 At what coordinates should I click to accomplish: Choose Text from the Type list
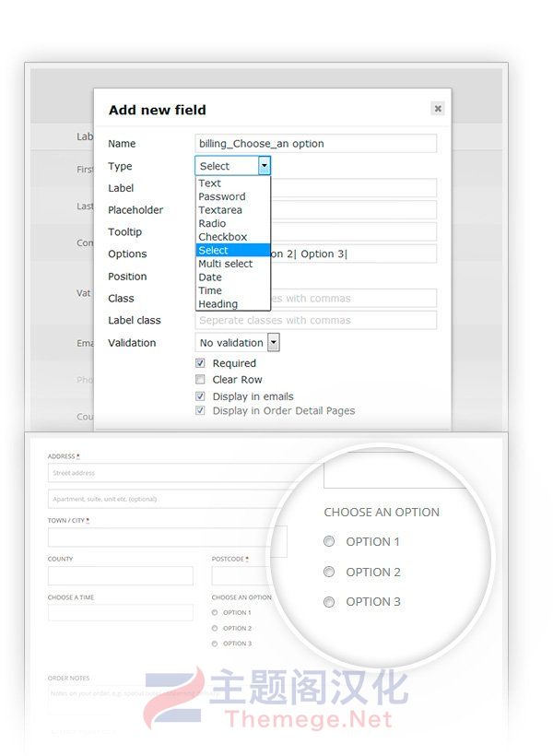tap(233, 183)
